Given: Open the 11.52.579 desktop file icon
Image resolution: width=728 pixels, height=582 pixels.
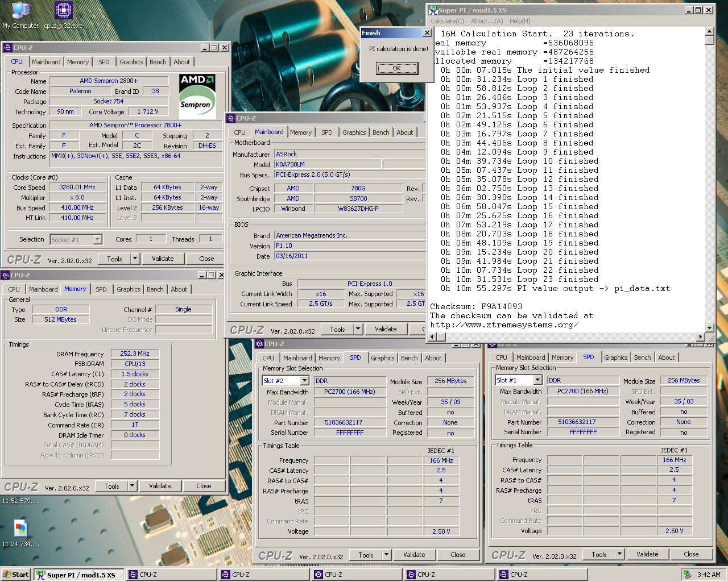Looking at the screenshot, I should (x=20, y=501).
